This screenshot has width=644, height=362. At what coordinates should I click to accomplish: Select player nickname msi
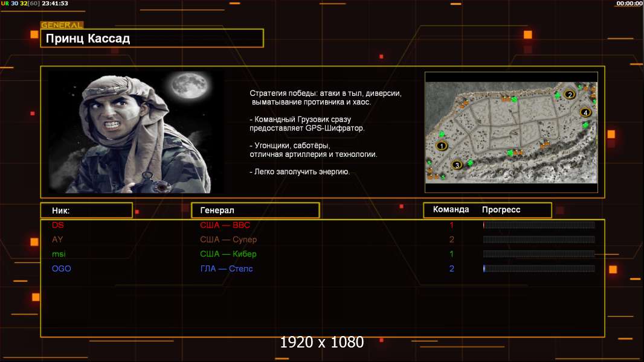[x=59, y=254]
